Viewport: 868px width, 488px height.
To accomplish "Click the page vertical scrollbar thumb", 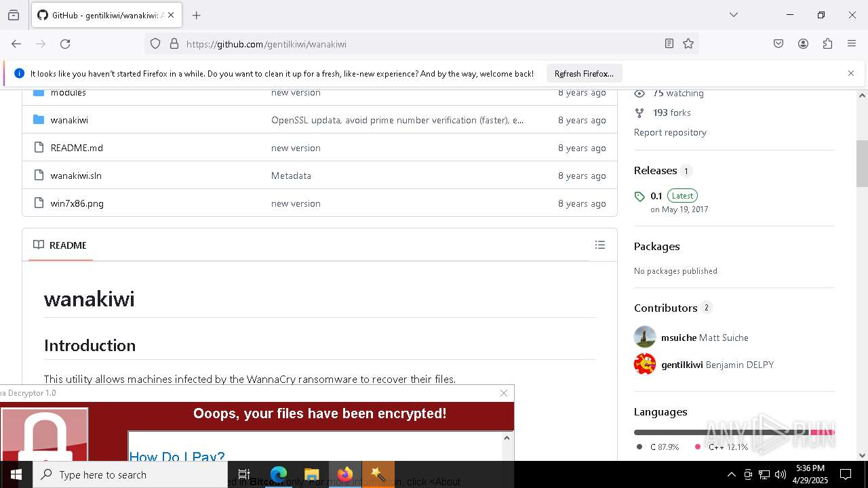I will click(x=862, y=163).
